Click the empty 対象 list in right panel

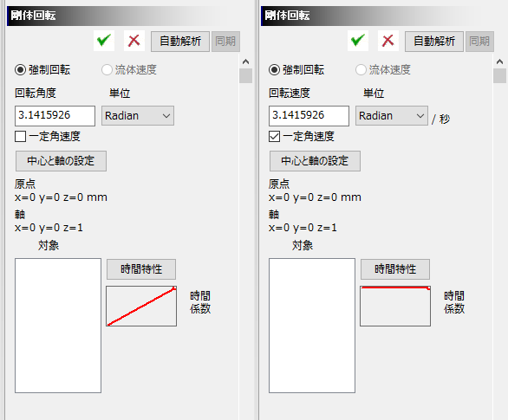pos(312,326)
